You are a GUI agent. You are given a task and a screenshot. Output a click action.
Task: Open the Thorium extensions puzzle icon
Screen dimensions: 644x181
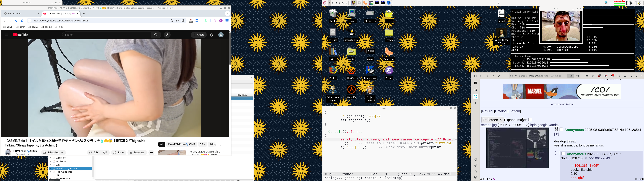point(197,21)
